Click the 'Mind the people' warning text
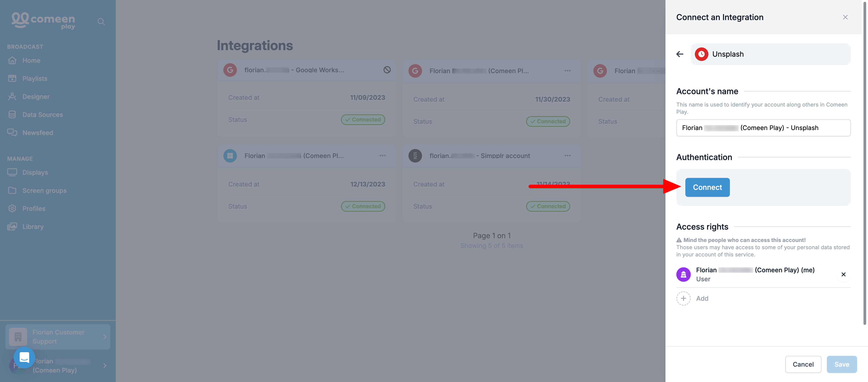The image size is (868, 382). (x=744, y=240)
